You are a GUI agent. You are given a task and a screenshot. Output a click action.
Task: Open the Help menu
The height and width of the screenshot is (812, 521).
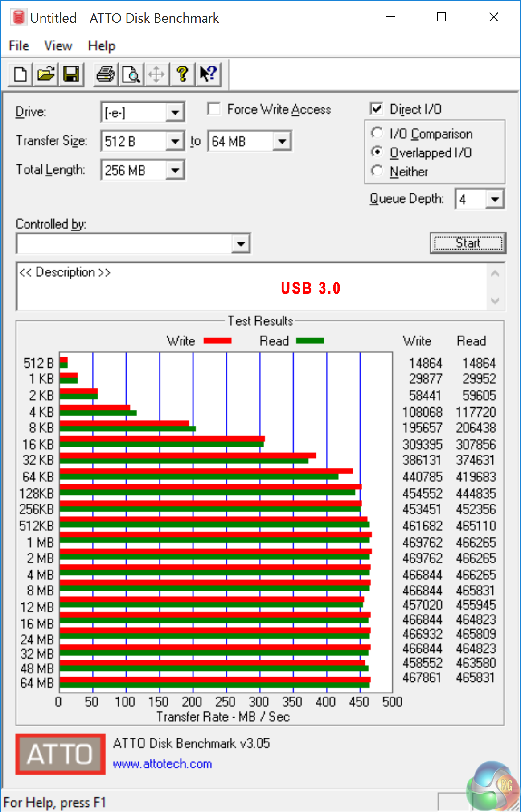click(102, 45)
